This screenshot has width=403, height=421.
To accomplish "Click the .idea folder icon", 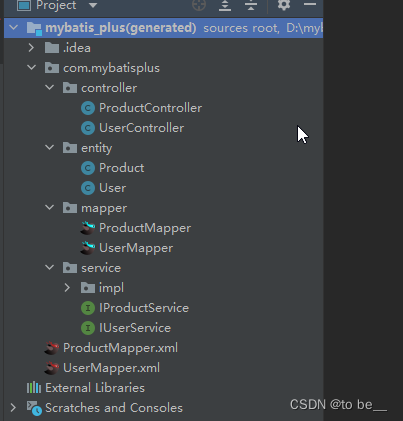I will pyautogui.click(x=52, y=48).
